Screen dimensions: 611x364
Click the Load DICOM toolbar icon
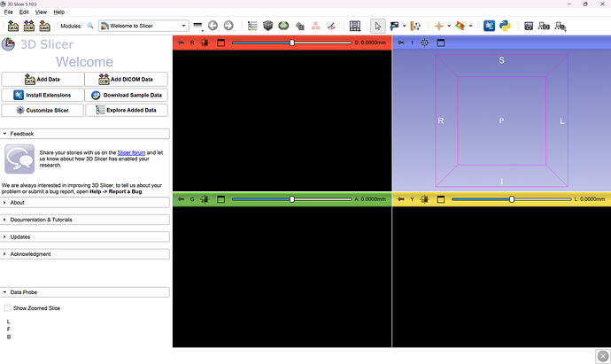click(29, 26)
